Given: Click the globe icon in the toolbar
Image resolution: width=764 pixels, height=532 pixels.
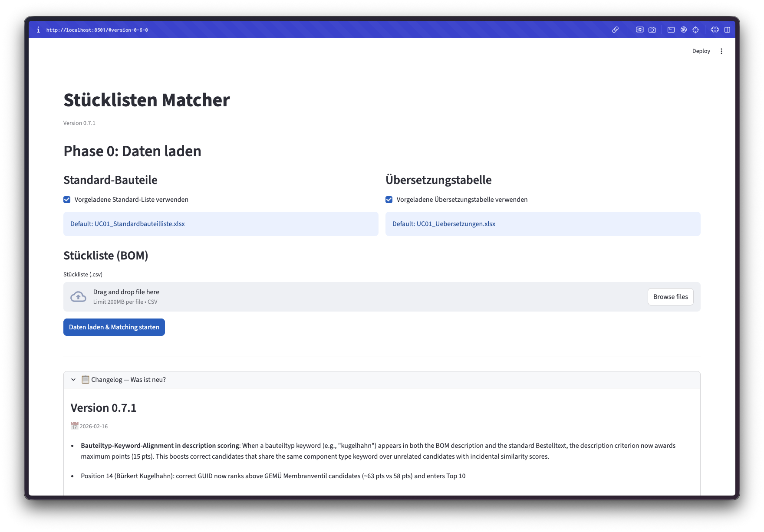Looking at the screenshot, I should point(683,30).
